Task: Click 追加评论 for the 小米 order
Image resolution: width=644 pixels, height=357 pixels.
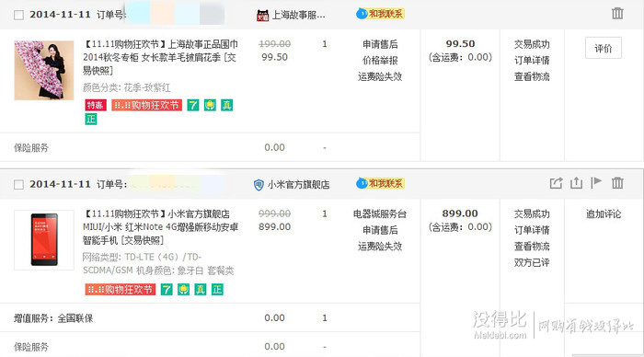Action: (604, 213)
